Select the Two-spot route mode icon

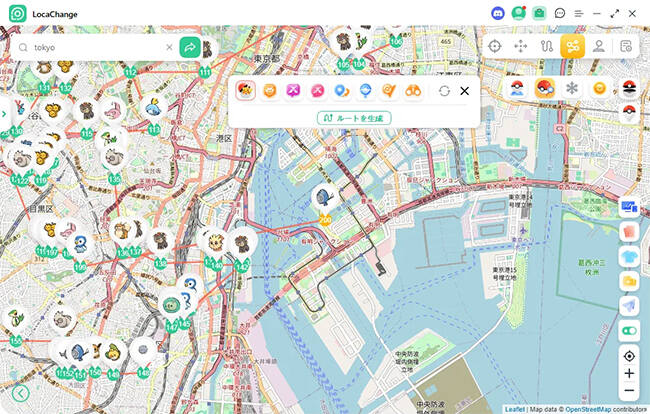[x=547, y=46]
